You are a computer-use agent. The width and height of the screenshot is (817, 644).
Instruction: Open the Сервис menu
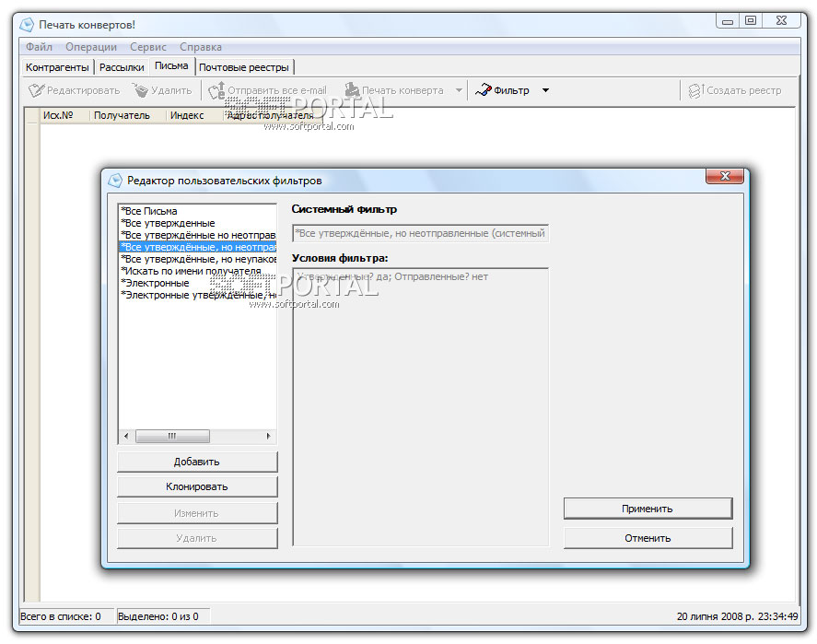click(x=148, y=47)
